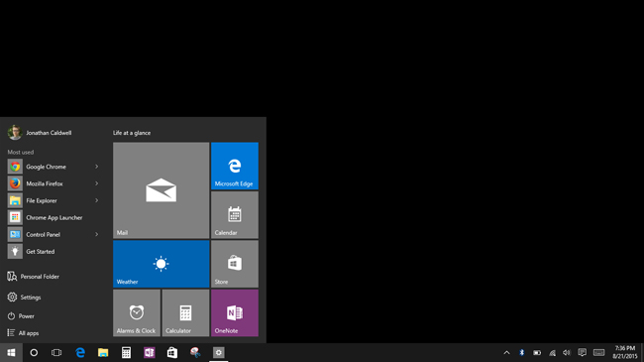Open the Action Center notifications icon
This screenshot has height=362, width=644.
[x=582, y=352]
